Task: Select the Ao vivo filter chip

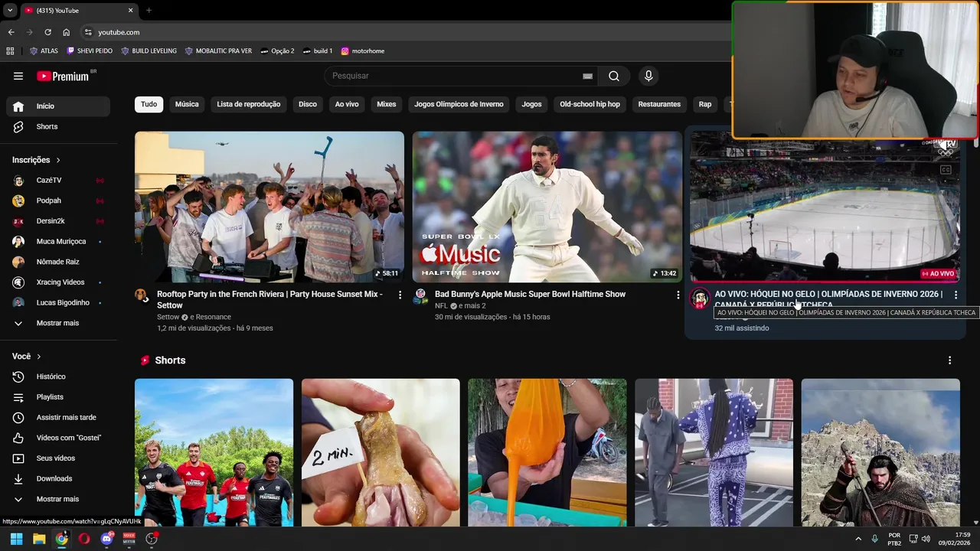Action: 347,104
